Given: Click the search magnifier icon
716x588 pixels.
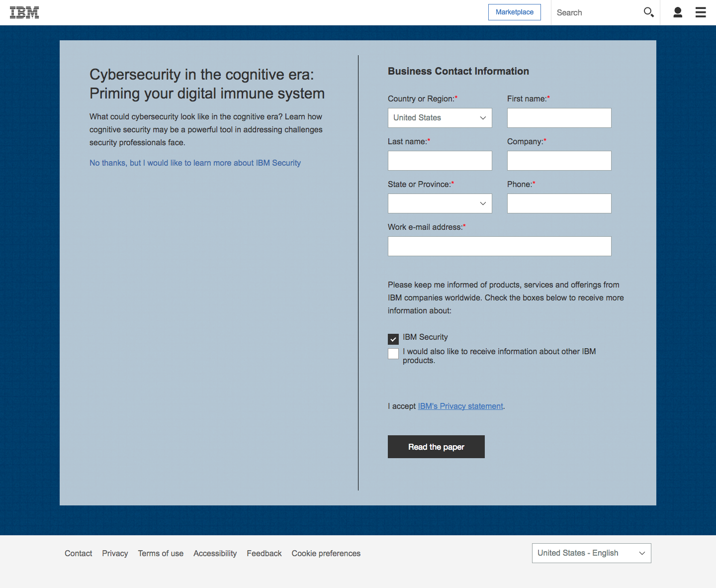Looking at the screenshot, I should (648, 12).
